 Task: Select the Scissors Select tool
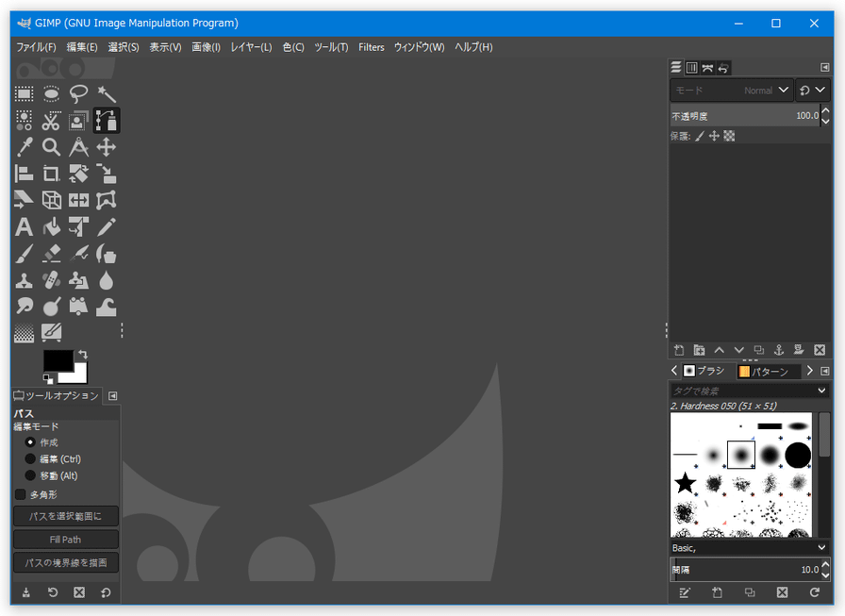pos(51,121)
